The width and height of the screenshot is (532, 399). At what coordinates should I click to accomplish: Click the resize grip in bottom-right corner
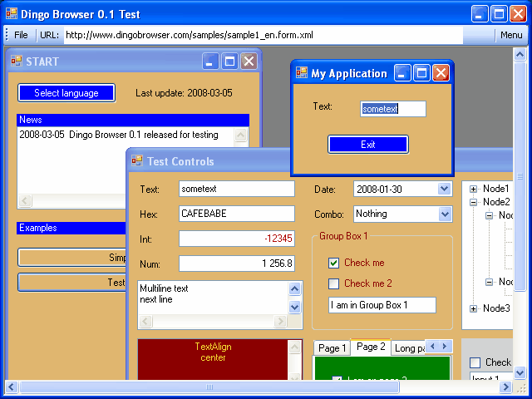(x=521, y=387)
